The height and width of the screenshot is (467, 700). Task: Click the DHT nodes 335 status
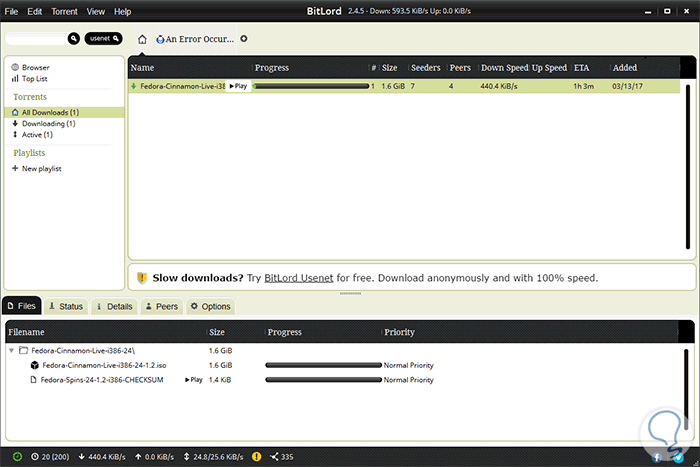[282, 457]
